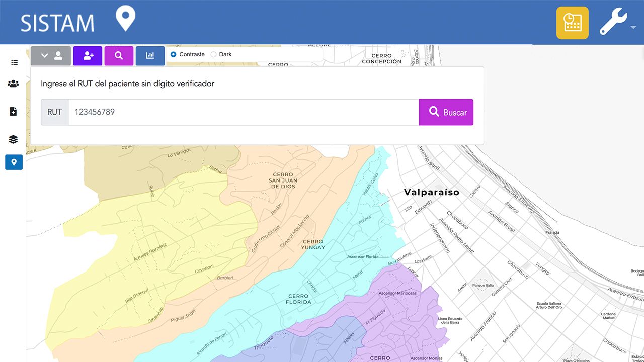The width and height of the screenshot is (644, 362).
Task: Click the Valparaíso city label on map
Action: coord(432,193)
